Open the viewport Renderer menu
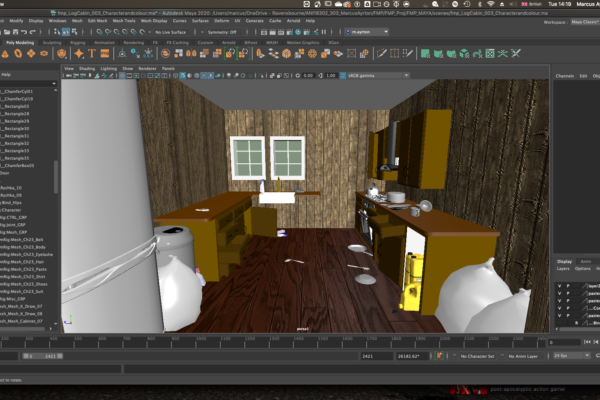Image resolution: width=600 pixels, height=400 pixels. 147,69
